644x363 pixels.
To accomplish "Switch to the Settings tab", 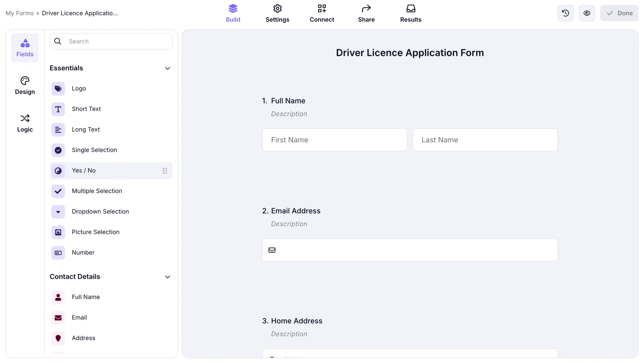I will click(x=277, y=13).
